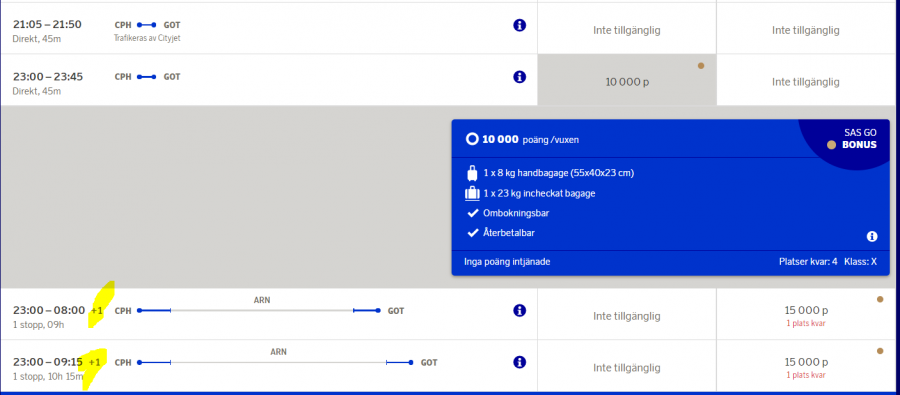Click '1 stopp, 09h' text
The width and height of the screenshot is (900, 395).
tap(38, 325)
